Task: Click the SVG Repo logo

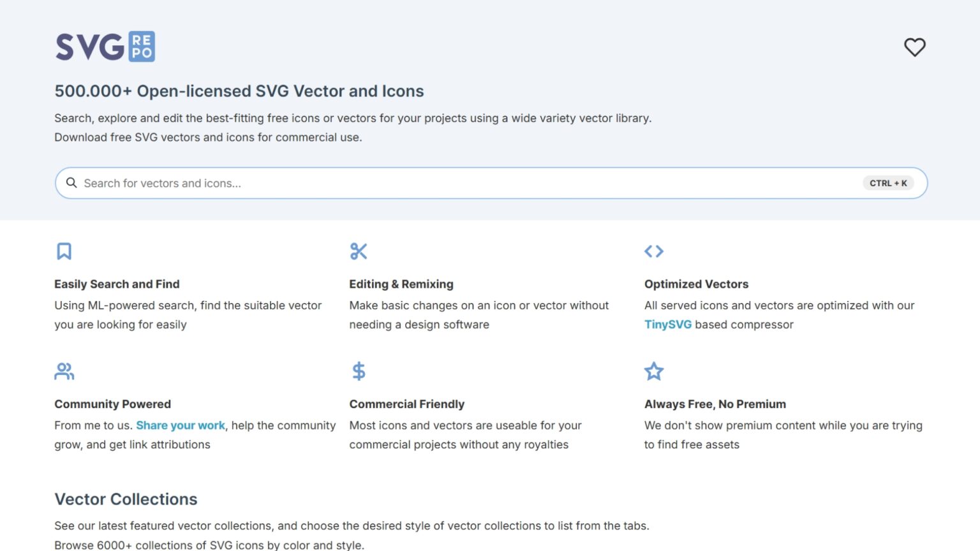Action: 105,47
